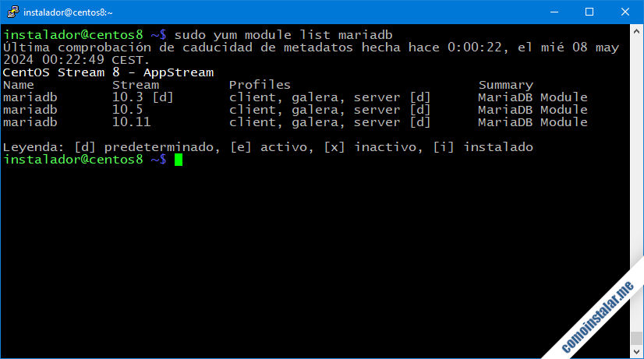Click the 'Stream' column header

click(x=136, y=85)
